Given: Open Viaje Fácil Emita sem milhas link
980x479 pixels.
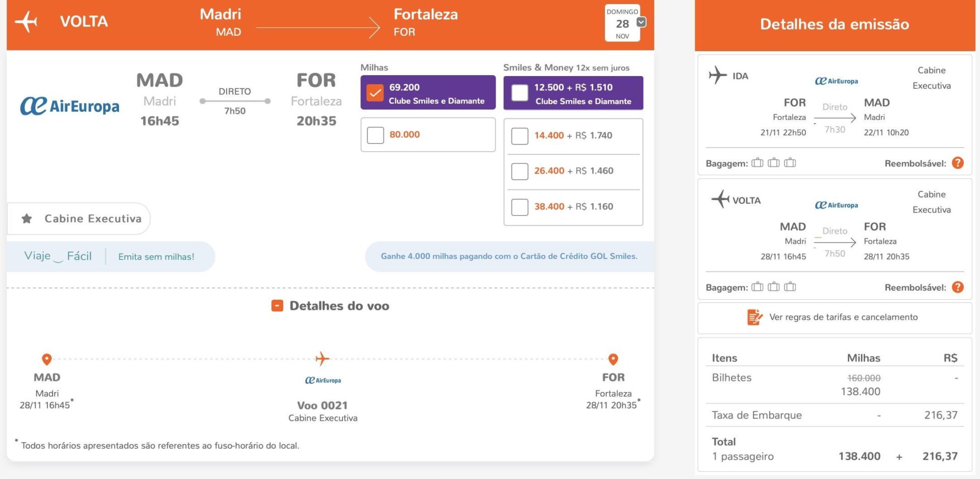Looking at the screenshot, I should pos(156,257).
